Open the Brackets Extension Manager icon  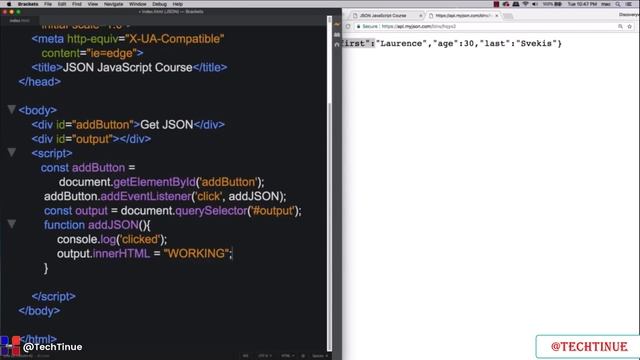tap(337, 35)
